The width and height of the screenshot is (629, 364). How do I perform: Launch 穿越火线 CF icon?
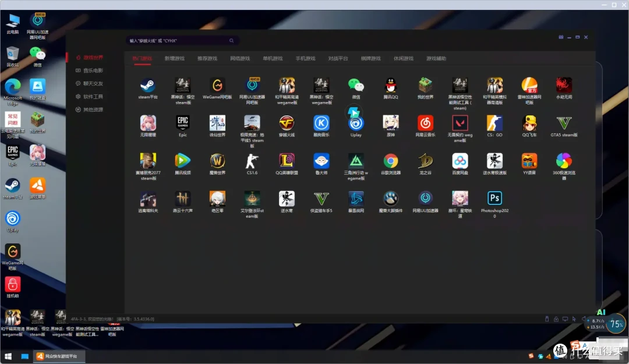pyautogui.click(x=287, y=123)
